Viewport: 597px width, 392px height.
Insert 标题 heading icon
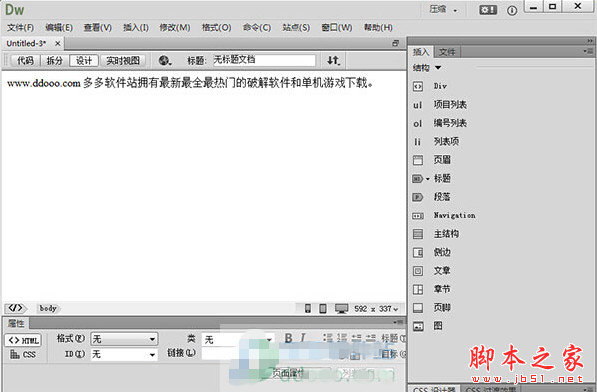point(417,178)
